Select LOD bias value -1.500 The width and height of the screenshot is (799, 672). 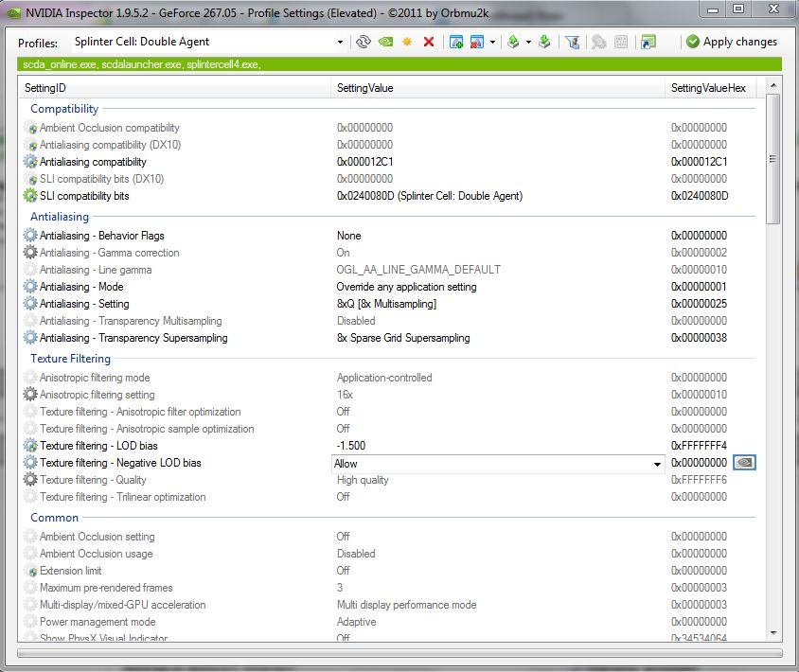[351, 446]
